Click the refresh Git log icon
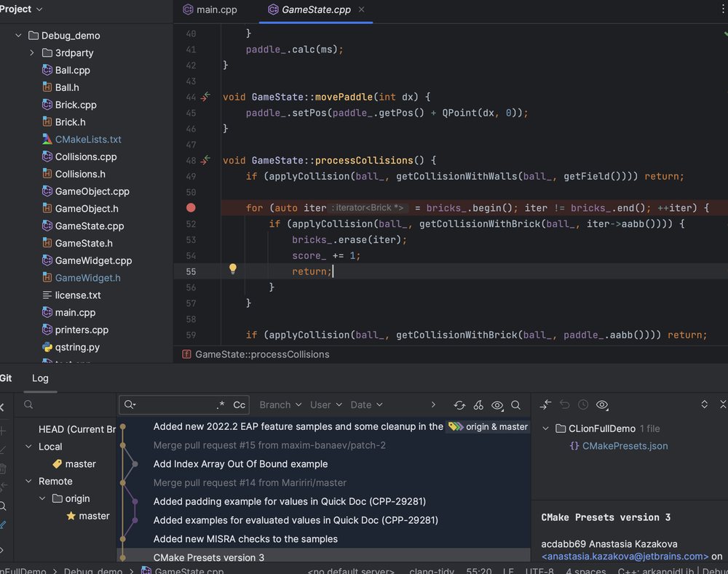Viewport: 728px width, 574px height. pos(459,405)
